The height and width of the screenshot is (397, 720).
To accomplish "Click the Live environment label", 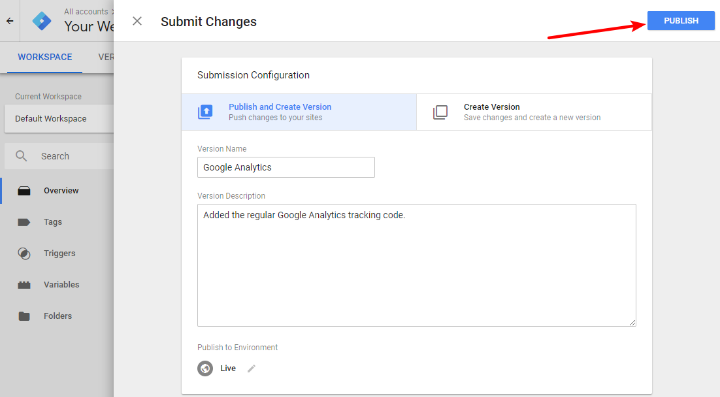I will coord(228,368).
